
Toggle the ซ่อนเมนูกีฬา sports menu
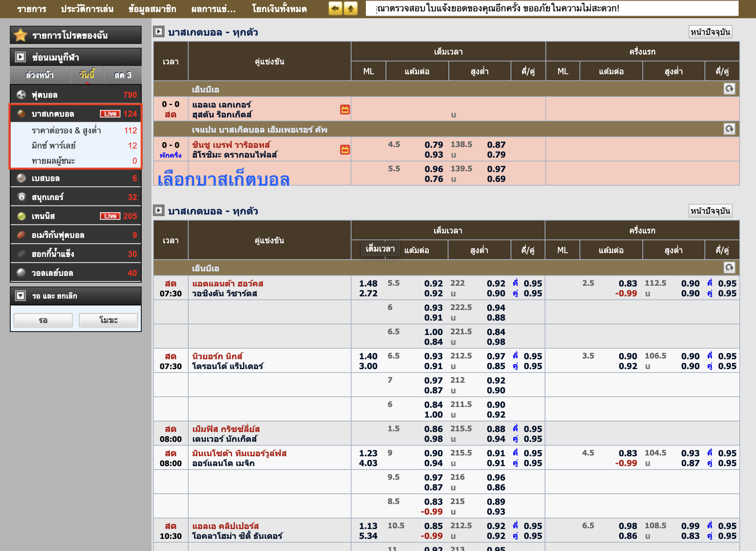[x=20, y=57]
